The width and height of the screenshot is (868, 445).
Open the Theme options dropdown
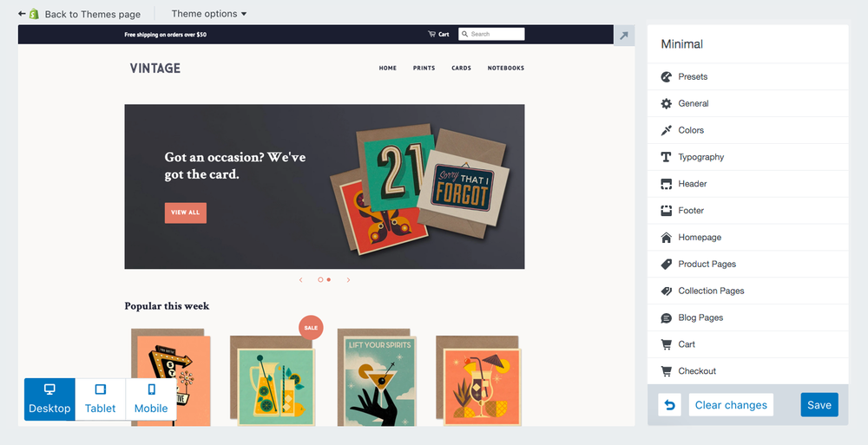pyautogui.click(x=208, y=14)
